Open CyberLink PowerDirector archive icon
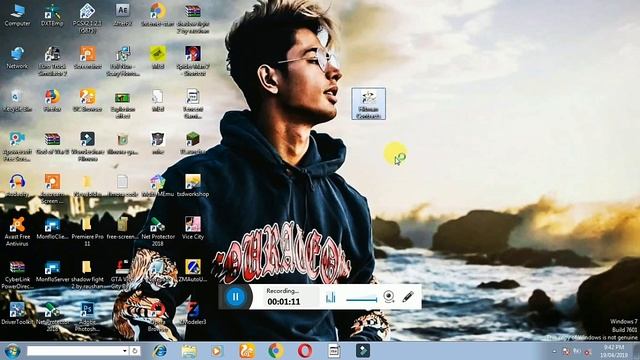The width and height of the screenshot is (640, 360). (x=18, y=275)
